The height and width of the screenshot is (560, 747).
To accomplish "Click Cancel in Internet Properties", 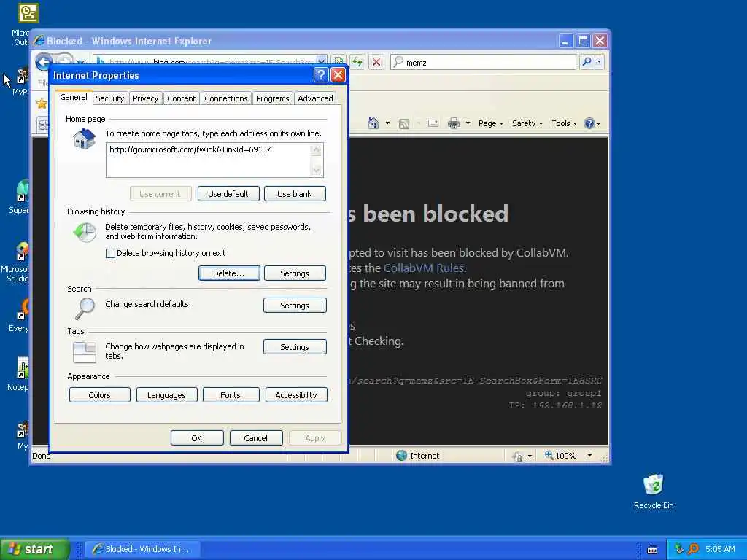I will tap(256, 438).
